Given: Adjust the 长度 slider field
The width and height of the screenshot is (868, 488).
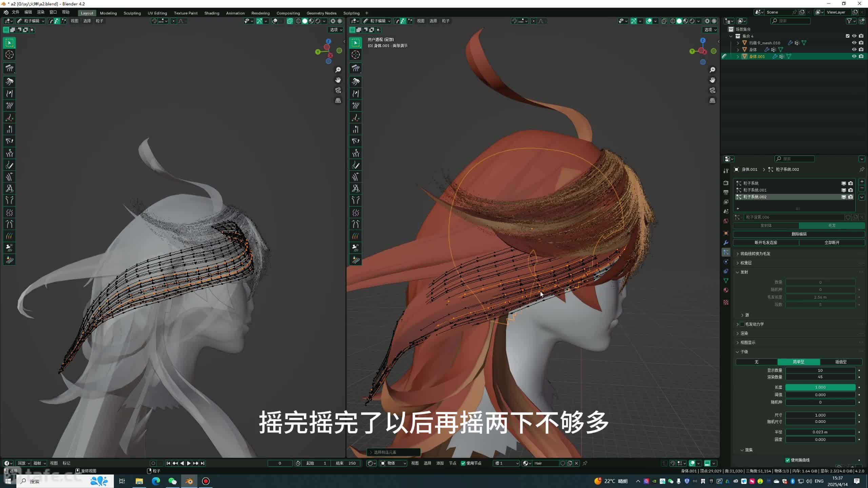Looking at the screenshot, I should pyautogui.click(x=820, y=387).
